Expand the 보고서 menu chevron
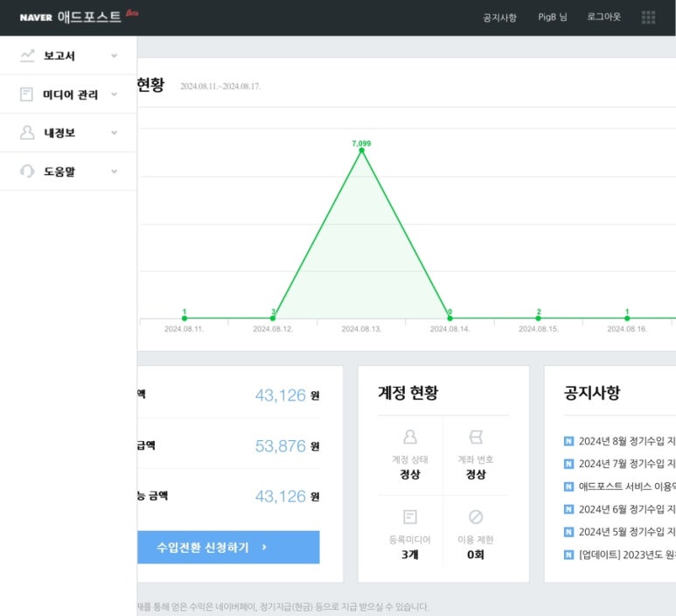 click(114, 56)
